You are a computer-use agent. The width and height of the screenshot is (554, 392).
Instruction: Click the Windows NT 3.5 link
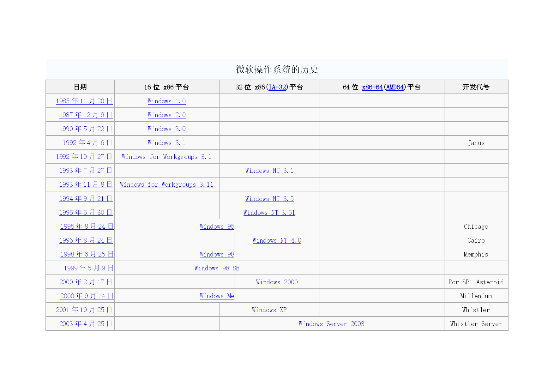(x=269, y=199)
